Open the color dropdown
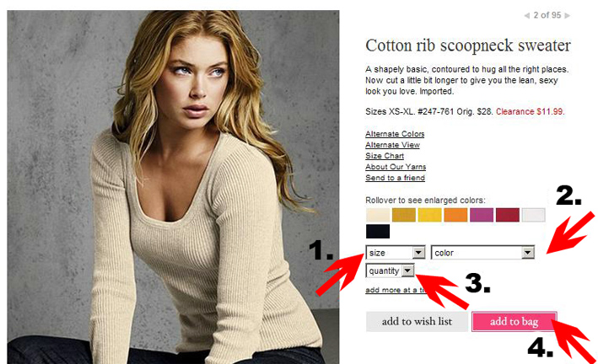 pyautogui.click(x=482, y=252)
